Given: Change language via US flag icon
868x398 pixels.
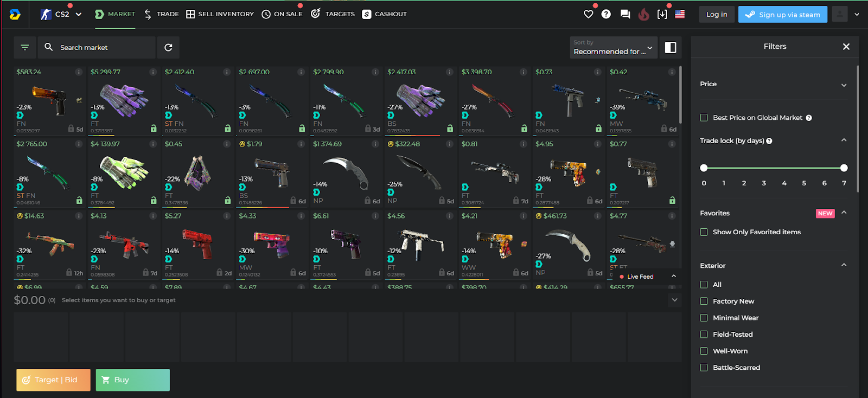Looking at the screenshot, I should (x=680, y=14).
